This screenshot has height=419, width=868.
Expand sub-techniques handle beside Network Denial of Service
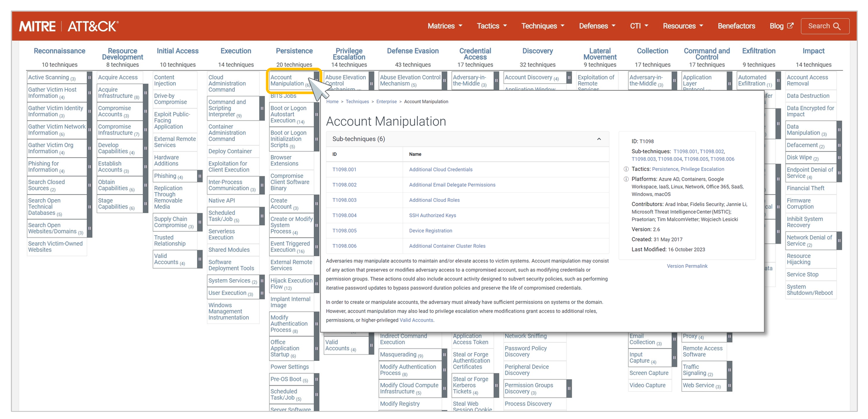(x=839, y=241)
